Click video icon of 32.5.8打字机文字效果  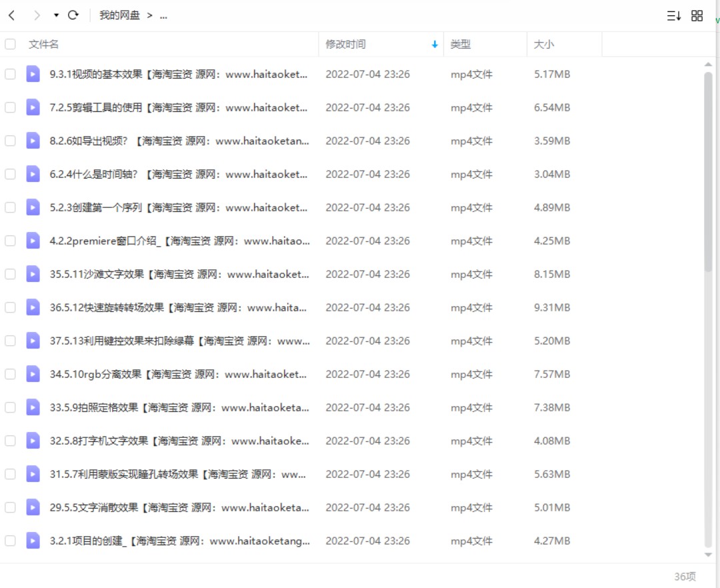(33, 441)
